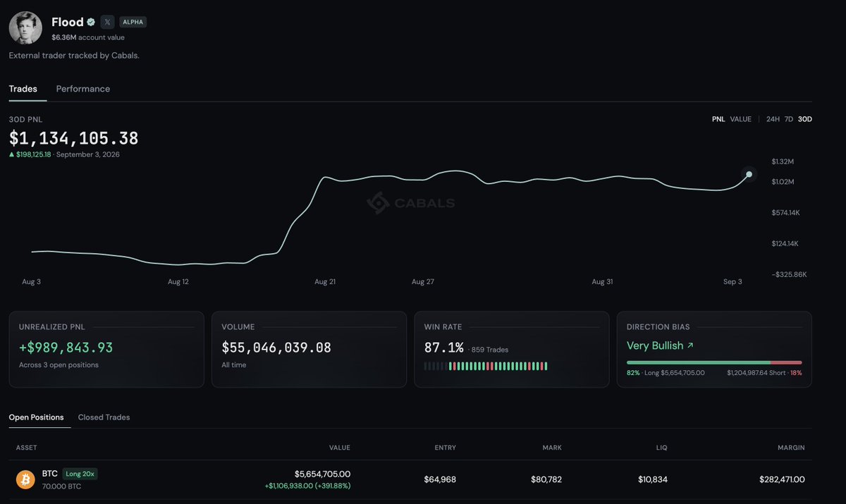Click the Very Bullish arrow icon
Image resolution: width=846 pixels, height=504 pixels.
690,345
